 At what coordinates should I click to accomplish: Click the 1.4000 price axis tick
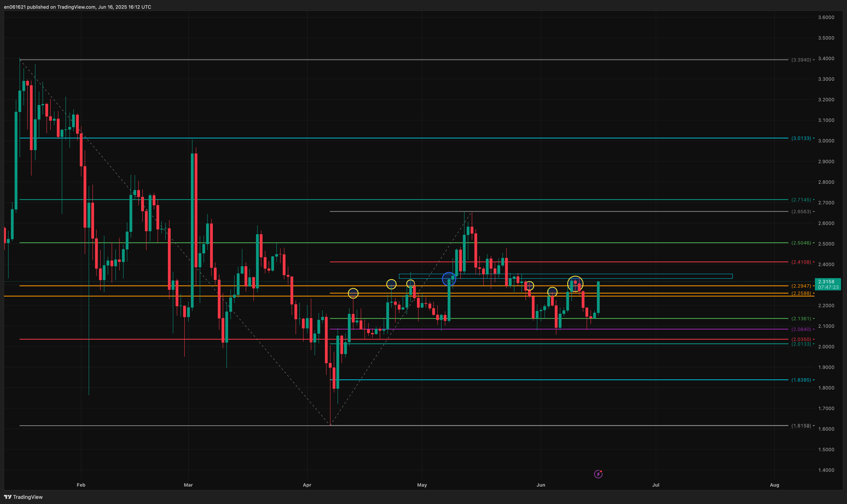[x=826, y=470]
